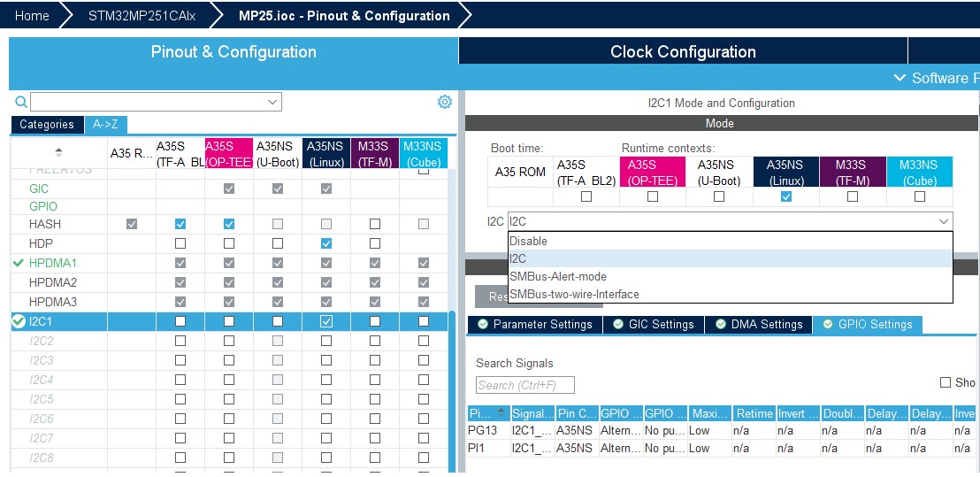
Task: Switch to Categories tab
Action: [x=47, y=125]
